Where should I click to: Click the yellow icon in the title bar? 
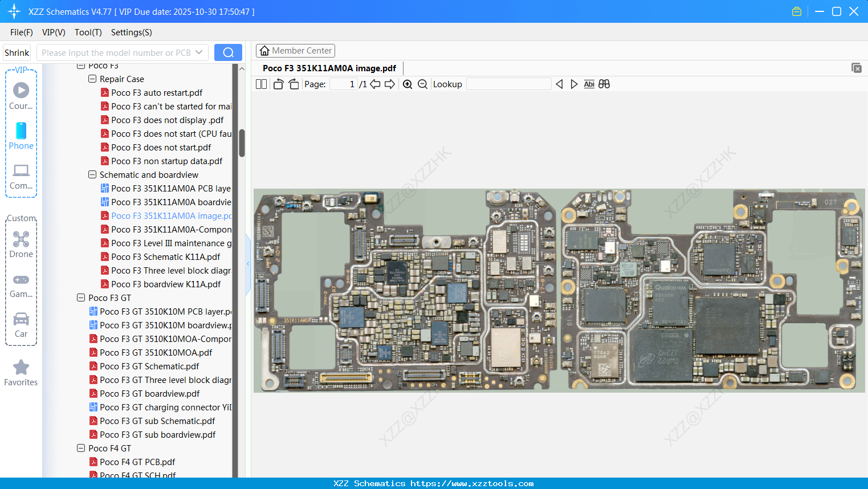click(796, 11)
